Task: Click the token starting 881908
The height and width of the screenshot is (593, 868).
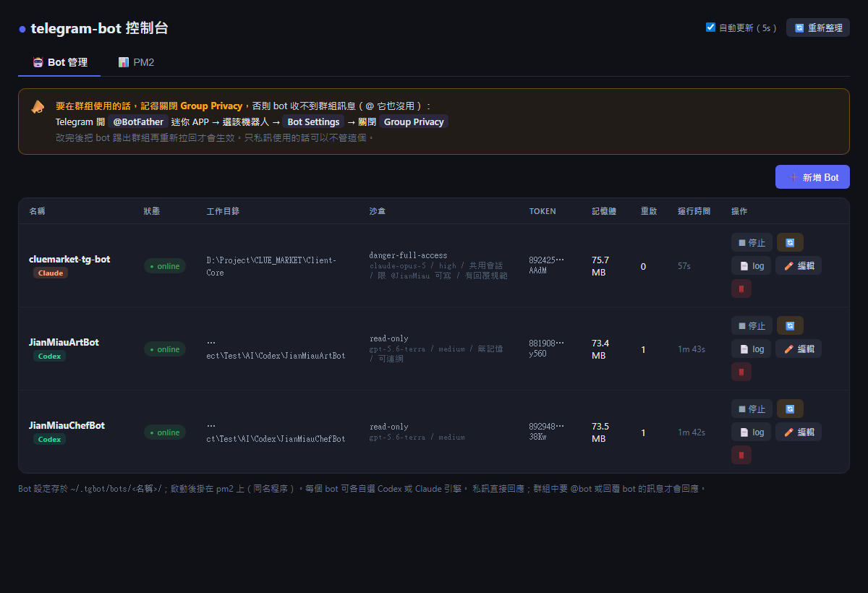Action: pyautogui.click(x=546, y=348)
